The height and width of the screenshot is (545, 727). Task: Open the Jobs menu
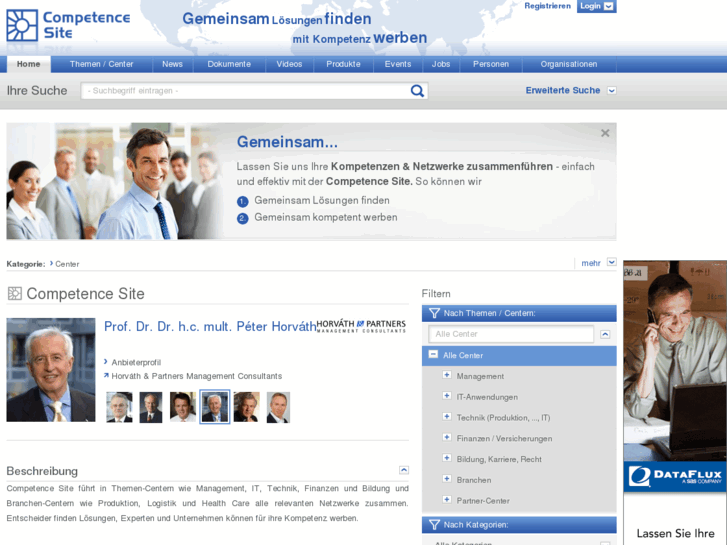[441, 64]
